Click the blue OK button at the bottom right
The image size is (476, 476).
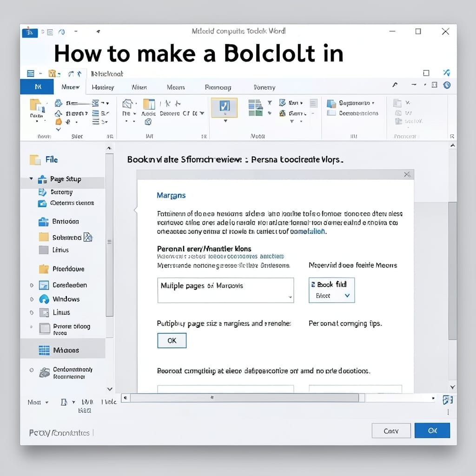click(432, 430)
